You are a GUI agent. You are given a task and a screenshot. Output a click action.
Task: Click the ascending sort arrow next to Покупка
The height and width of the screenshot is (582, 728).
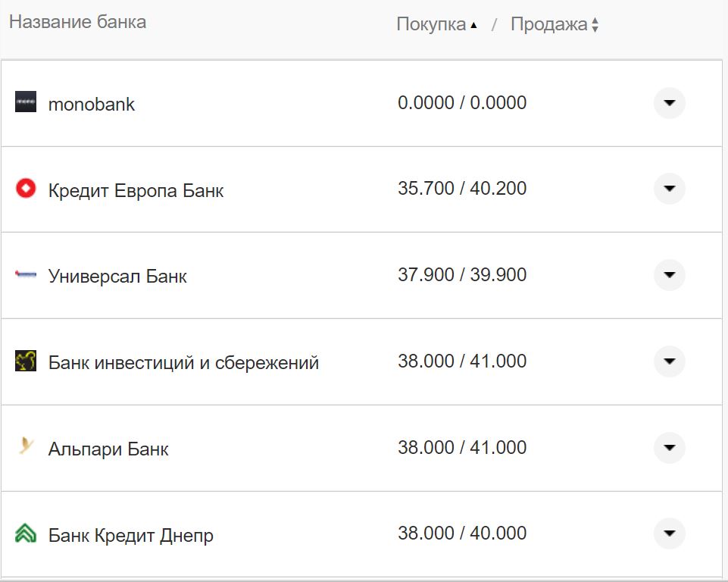pos(474,24)
